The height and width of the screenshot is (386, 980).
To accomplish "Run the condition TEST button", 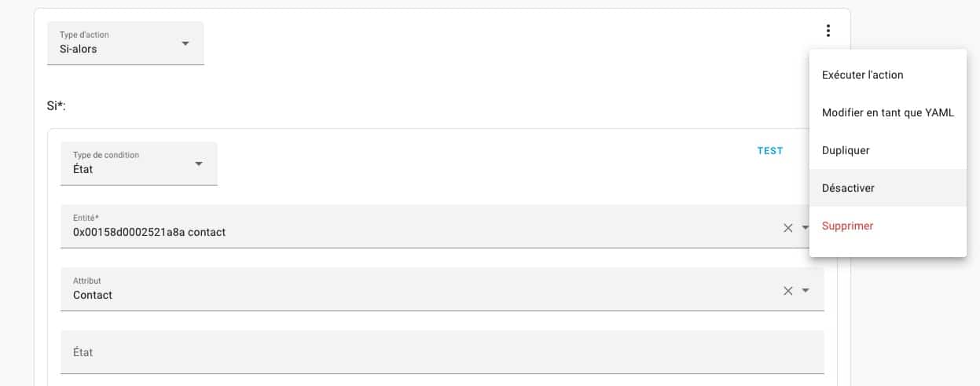I will pyautogui.click(x=770, y=151).
